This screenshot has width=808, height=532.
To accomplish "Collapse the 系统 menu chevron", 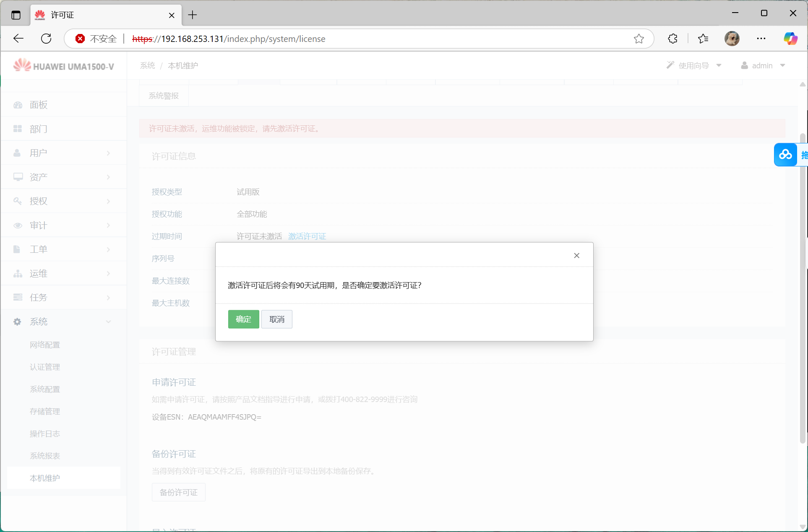I will click(108, 322).
